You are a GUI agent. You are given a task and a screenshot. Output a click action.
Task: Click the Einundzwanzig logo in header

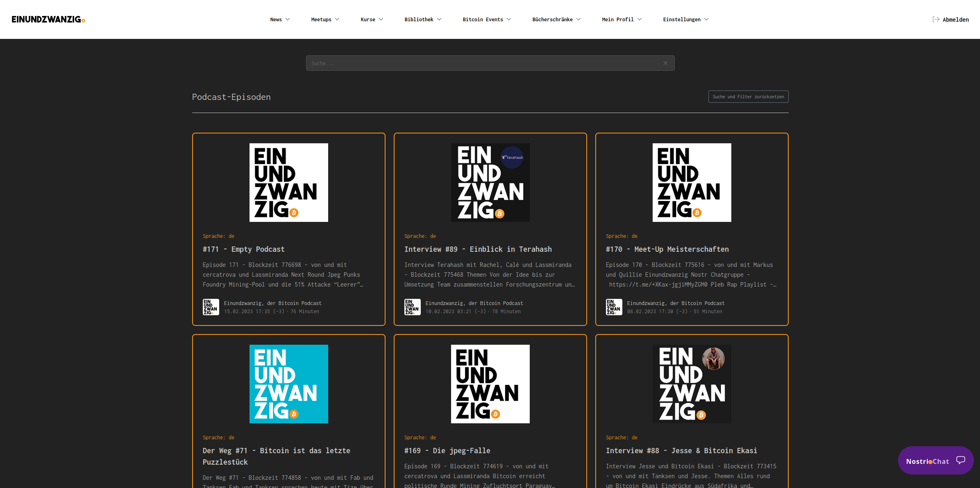48,19
